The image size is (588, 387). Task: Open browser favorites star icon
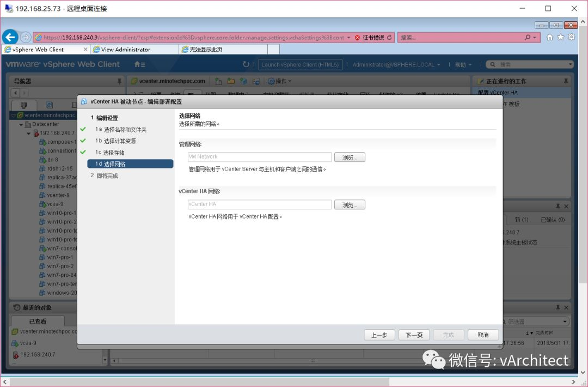[x=561, y=37]
